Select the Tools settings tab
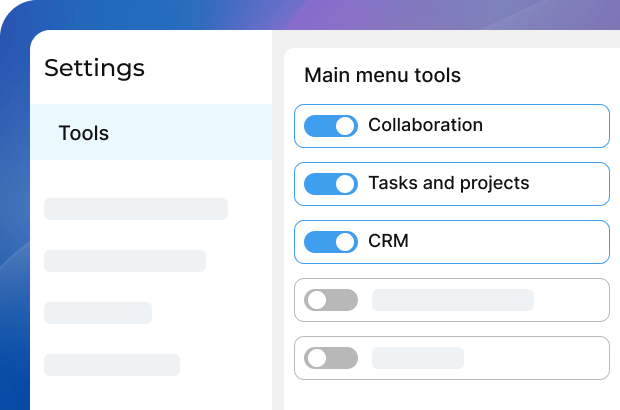The width and height of the screenshot is (620, 410). click(84, 133)
